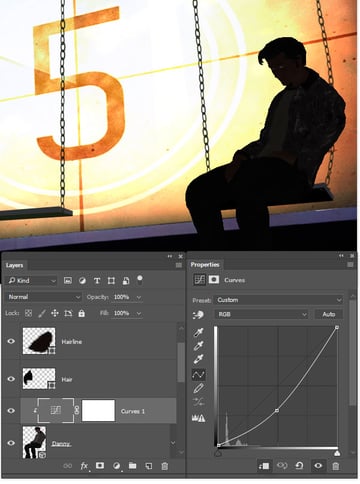The width and height of the screenshot is (360, 484).
Task: Hide the Hairline layer
Action: (11, 341)
